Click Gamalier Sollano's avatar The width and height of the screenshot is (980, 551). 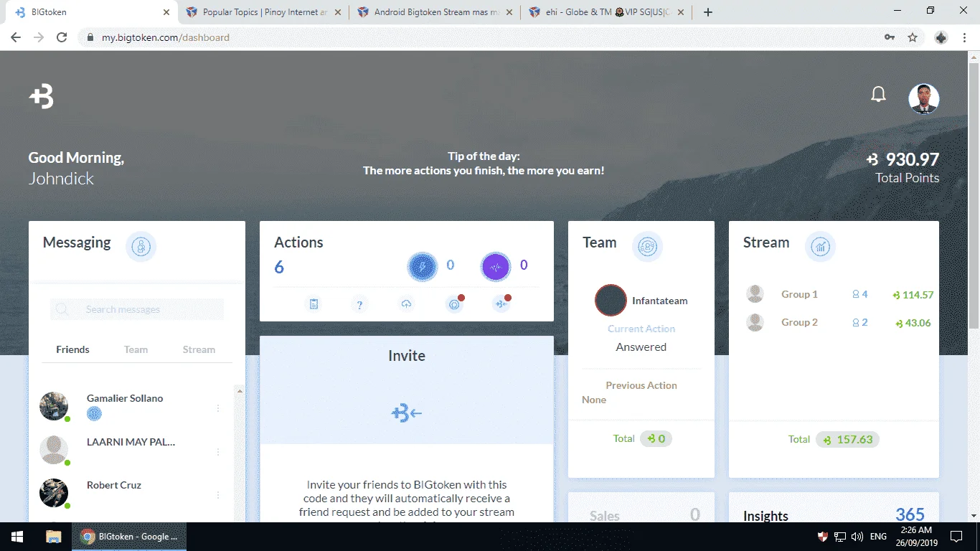(x=54, y=406)
